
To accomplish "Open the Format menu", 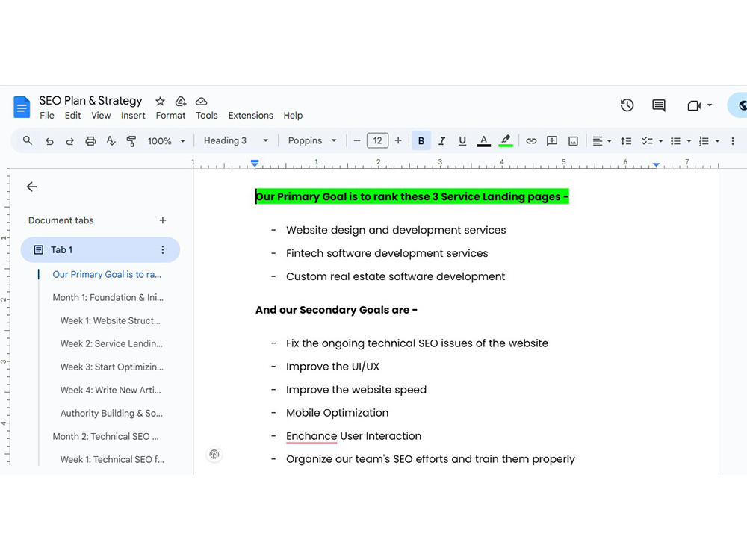I will [170, 115].
